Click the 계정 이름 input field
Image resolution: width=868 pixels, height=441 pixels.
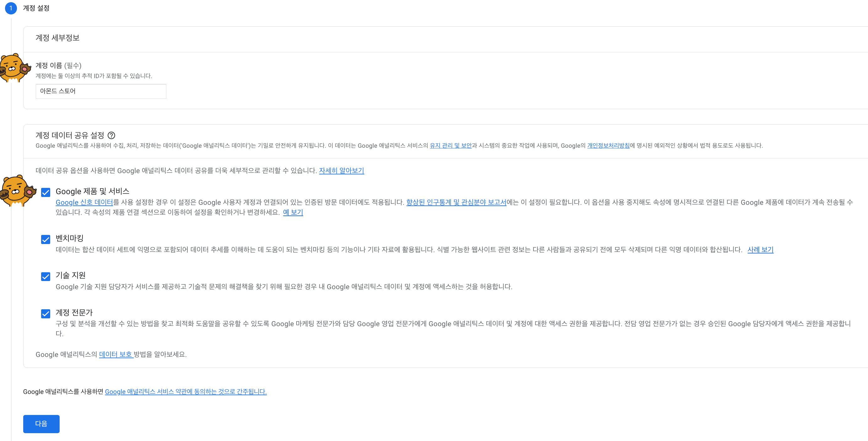click(x=101, y=91)
